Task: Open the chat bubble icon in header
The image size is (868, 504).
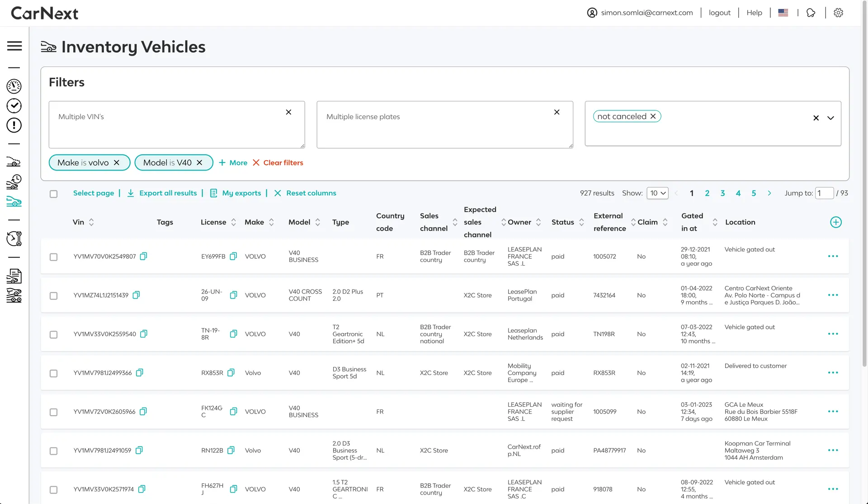Action: [x=811, y=13]
